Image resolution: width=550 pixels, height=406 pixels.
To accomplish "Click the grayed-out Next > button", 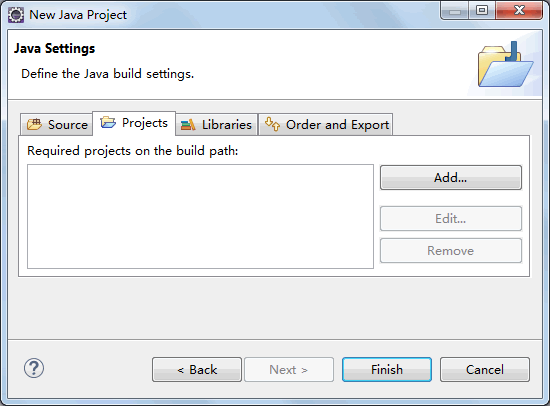I will [289, 370].
